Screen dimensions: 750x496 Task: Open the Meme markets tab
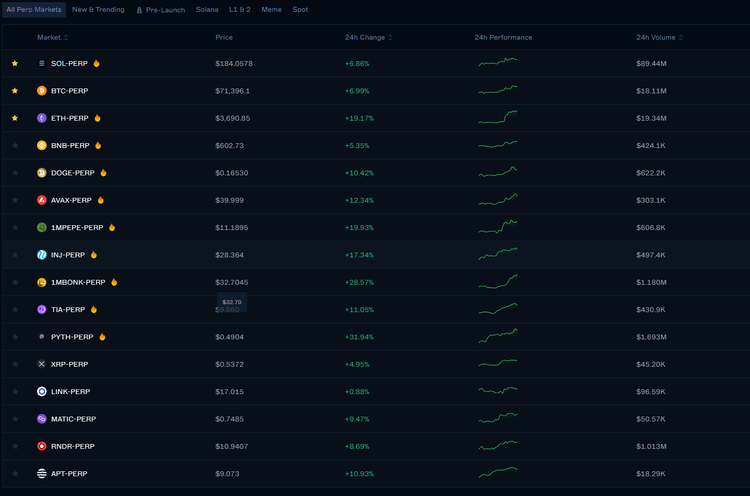pos(271,10)
